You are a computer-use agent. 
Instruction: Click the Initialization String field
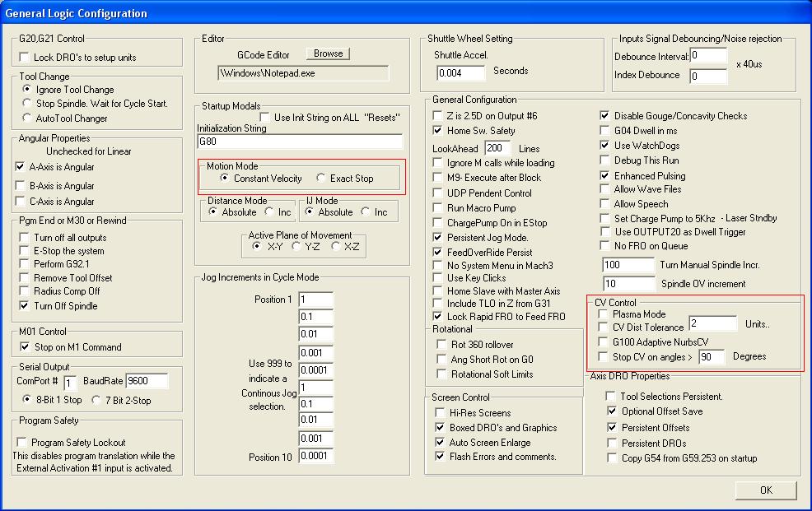coord(300,142)
